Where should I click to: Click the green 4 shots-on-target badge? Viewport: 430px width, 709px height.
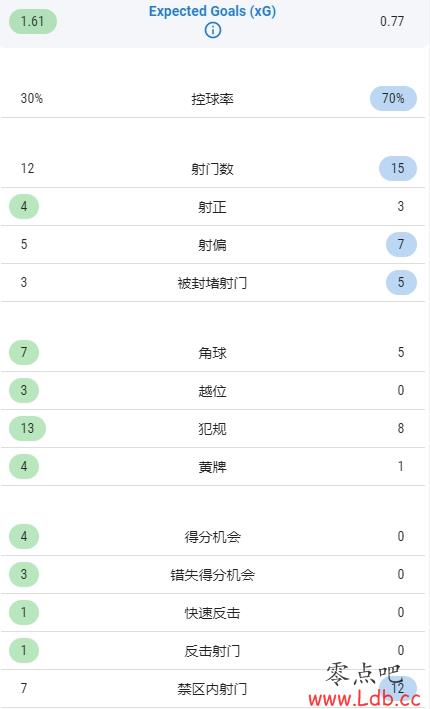24,206
